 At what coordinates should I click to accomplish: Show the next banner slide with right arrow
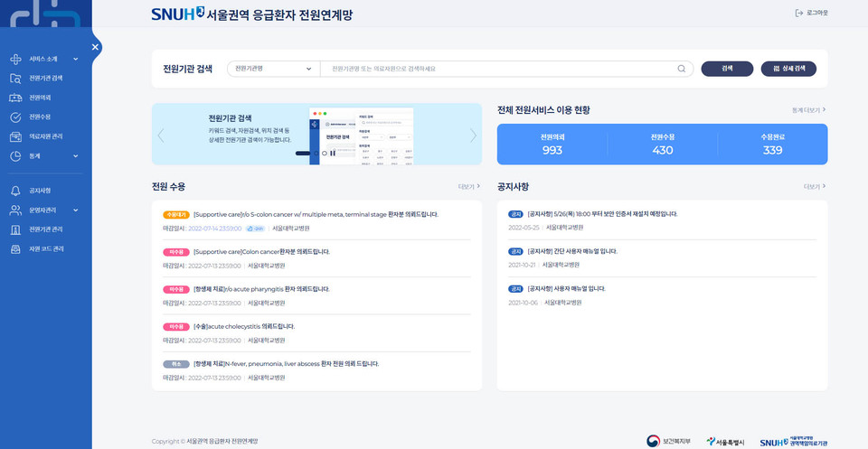473,136
